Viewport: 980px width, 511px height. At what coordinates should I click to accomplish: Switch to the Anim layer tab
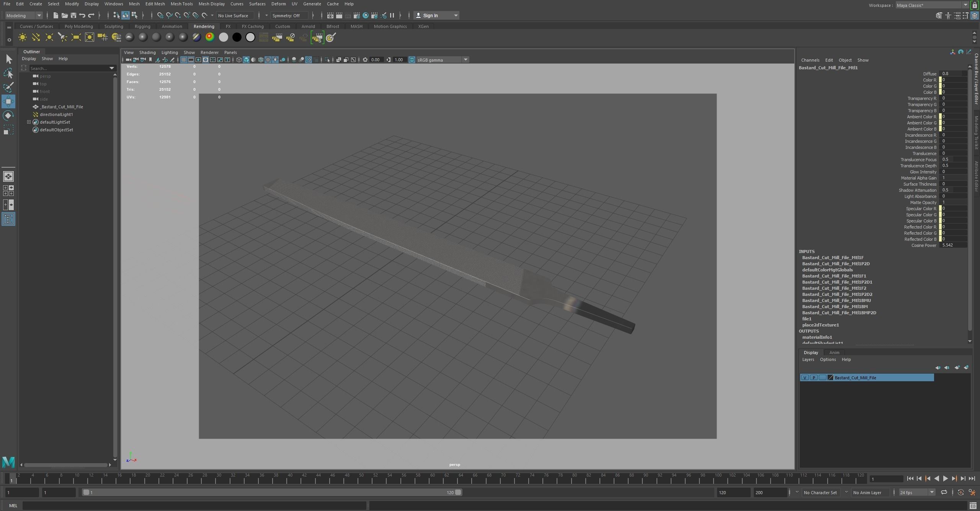tap(834, 353)
